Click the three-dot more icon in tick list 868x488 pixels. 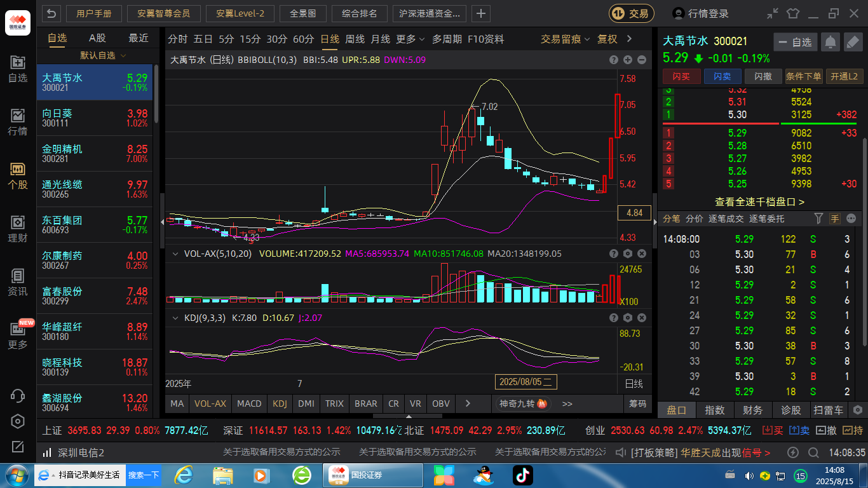(x=851, y=219)
